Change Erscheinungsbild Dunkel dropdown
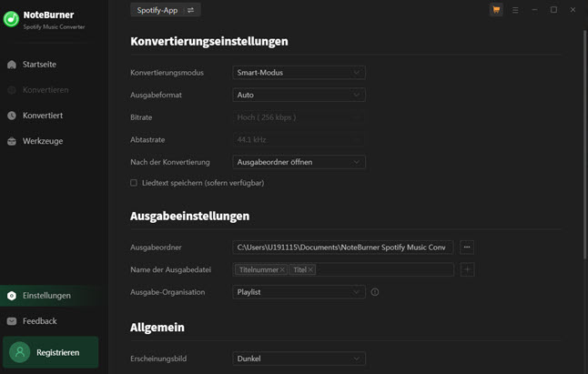Image resolution: width=588 pixels, height=374 pixels. point(299,359)
